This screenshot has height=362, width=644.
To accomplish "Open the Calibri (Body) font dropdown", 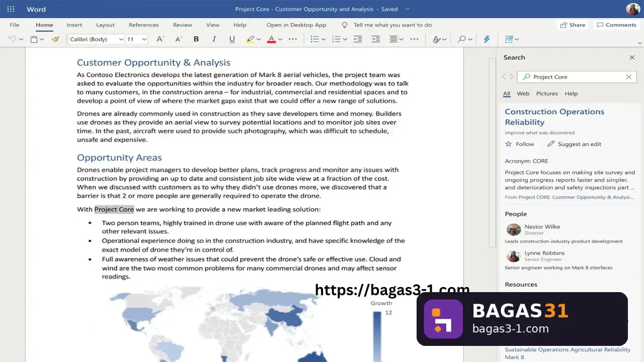I will tap(96, 39).
